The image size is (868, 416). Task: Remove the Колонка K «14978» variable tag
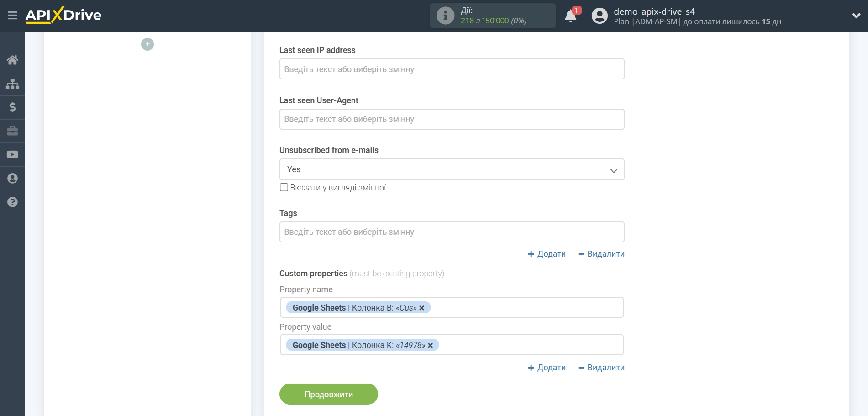pos(430,345)
